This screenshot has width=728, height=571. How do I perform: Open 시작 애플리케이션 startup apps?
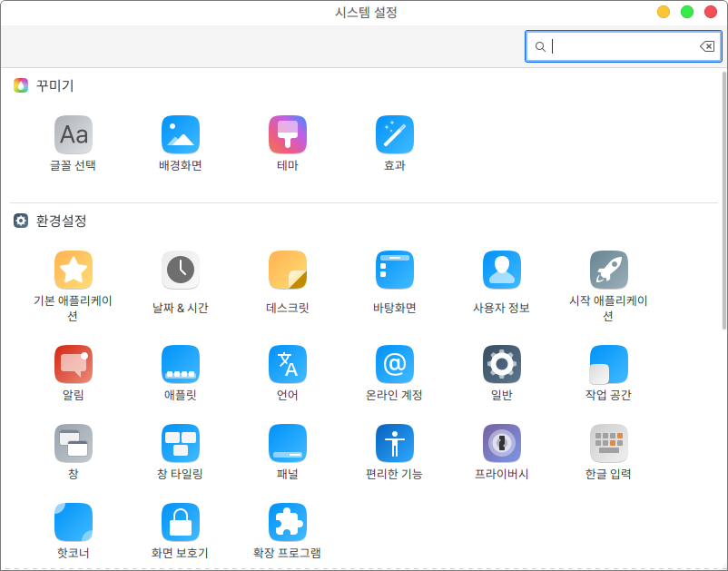[x=608, y=270]
